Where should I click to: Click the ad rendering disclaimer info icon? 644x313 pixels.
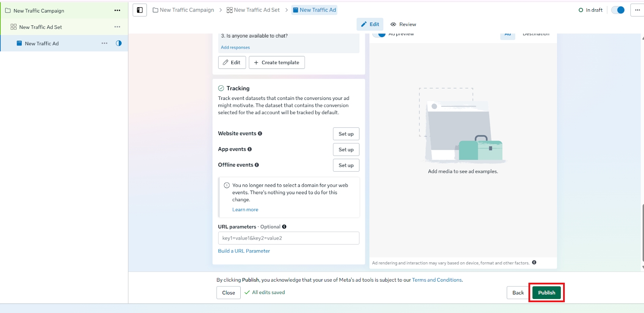(534, 263)
